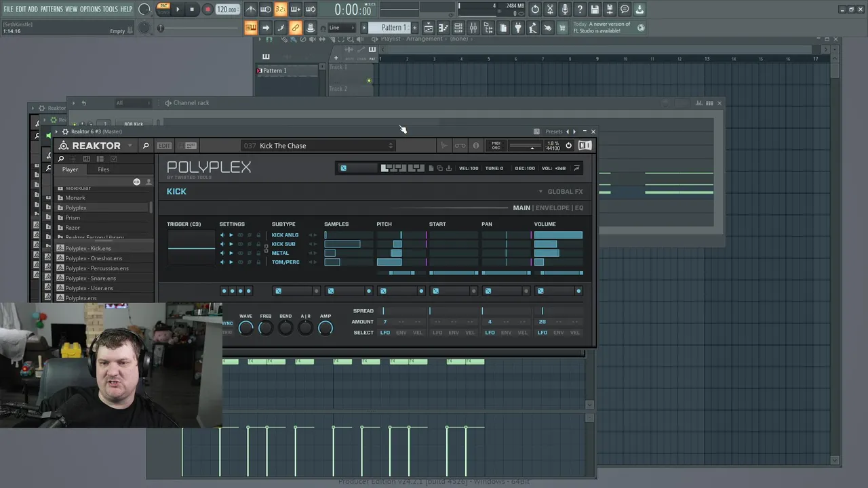Click the microphone one-click recording icon
This screenshot has width=868, height=488.
(x=565, y=9)
